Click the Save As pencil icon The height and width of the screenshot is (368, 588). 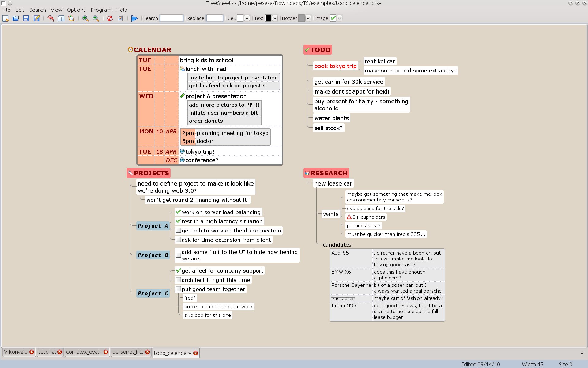36,18
